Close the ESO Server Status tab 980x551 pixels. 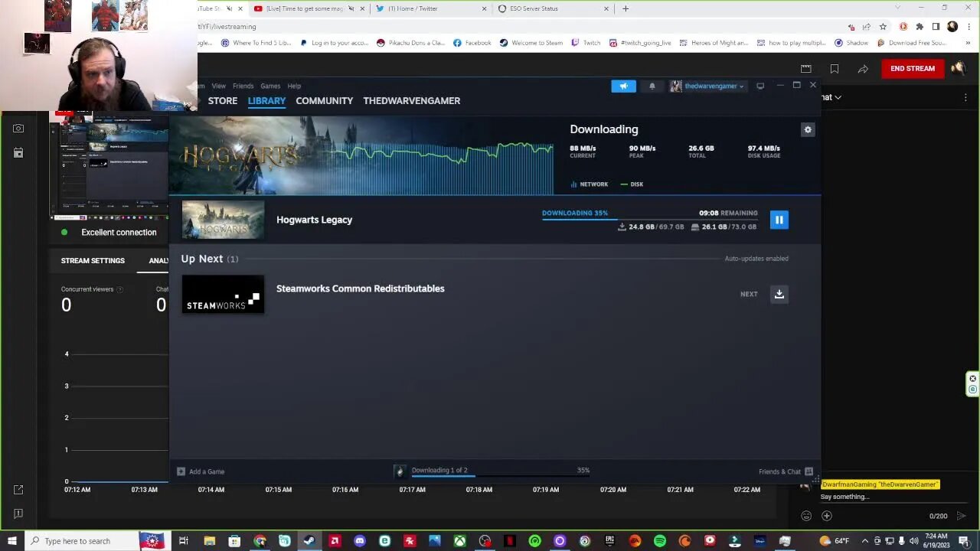606,8
